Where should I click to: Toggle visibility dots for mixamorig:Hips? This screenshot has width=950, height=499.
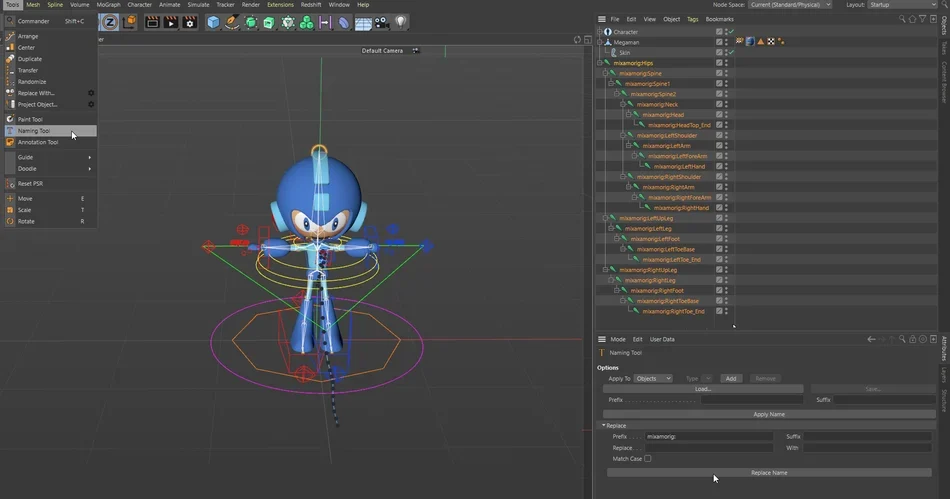pos(726,63)
